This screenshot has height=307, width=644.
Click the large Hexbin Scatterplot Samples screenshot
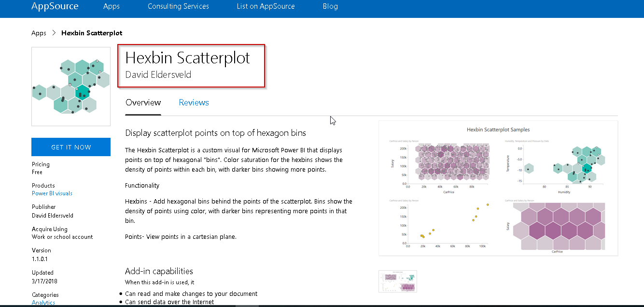point(498,188)
